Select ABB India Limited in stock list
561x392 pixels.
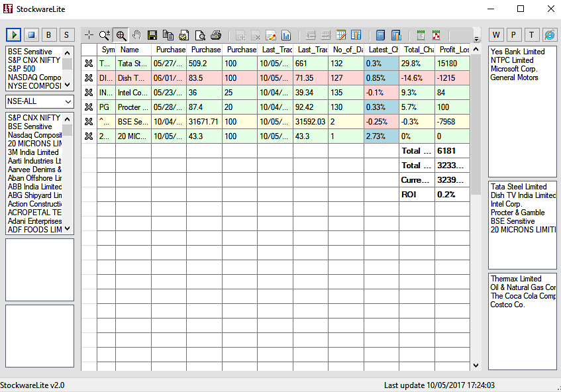click(34, 186)
